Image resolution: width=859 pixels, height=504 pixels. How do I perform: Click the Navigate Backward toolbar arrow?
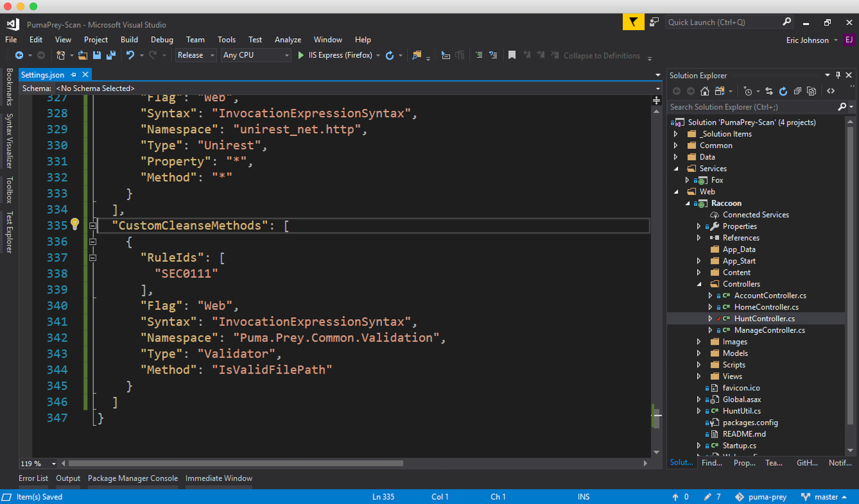point(20,55)
